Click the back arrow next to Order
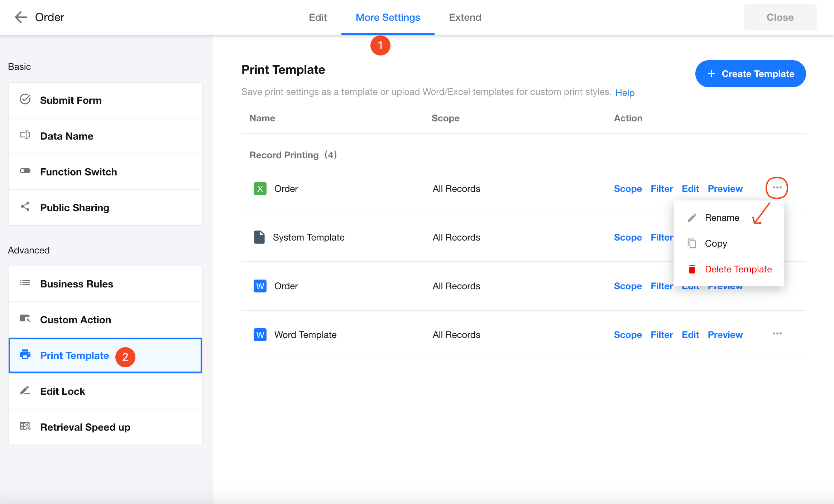This screenshot has height=504, width=834. [x=21, y=17]
